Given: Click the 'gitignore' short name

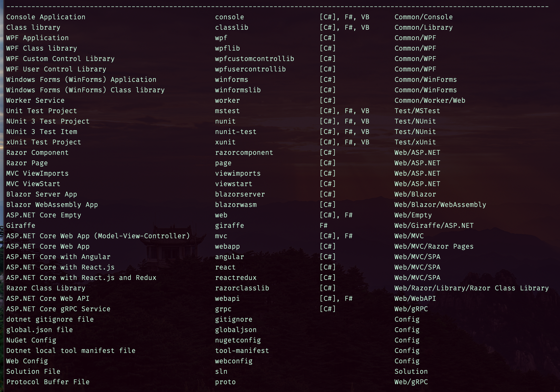Looking at the screenshot, I should pyautogui.click(x=234, y=320).
